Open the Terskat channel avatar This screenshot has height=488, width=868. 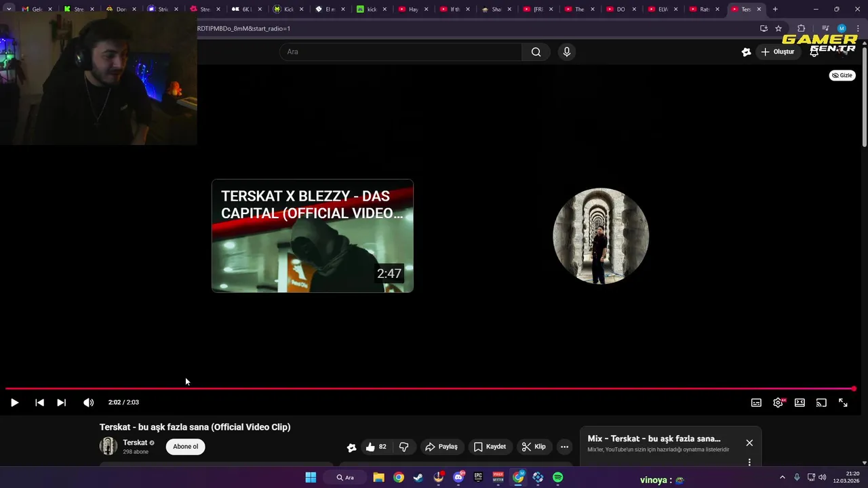pos(108,446)
